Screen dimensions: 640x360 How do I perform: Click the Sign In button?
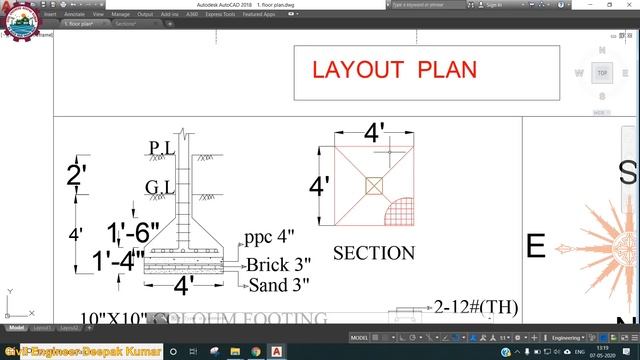click(x=490, y=5)
